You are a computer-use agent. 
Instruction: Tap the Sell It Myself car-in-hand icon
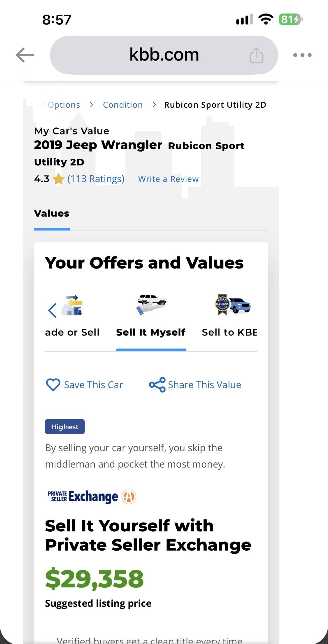(x=151, y=304)
